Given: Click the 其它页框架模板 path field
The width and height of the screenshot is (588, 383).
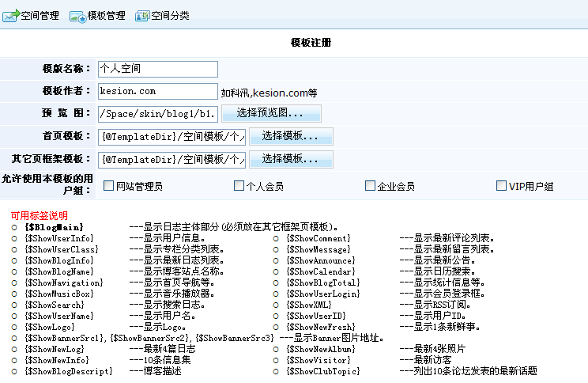Looking at the screenshot, I should 171,160.
